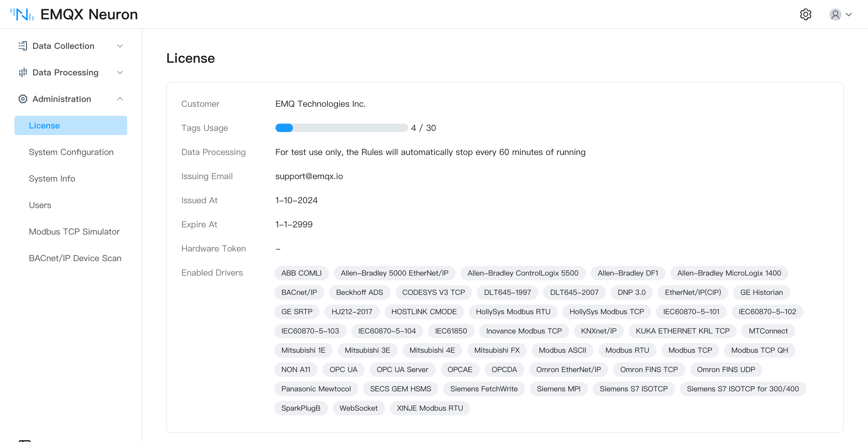Click the Omron FINS UDP driver tag
868x442 pixels.
tap(725, 370)
